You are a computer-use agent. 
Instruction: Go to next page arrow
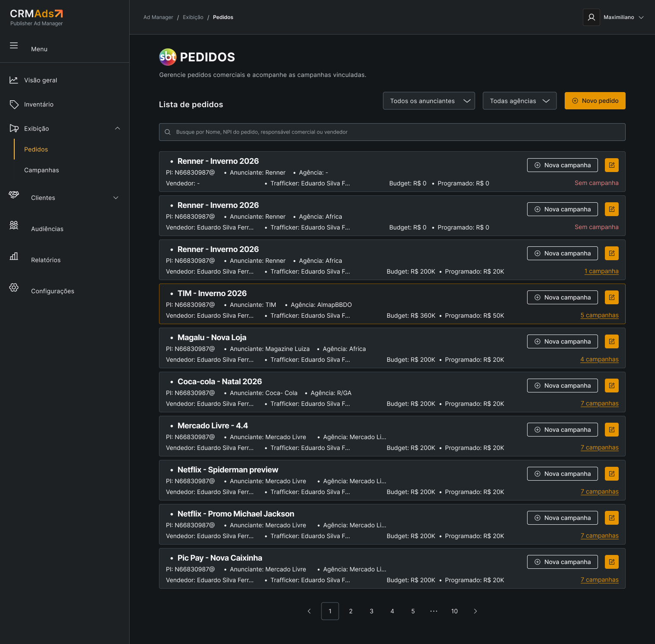(x=475, y=611)
